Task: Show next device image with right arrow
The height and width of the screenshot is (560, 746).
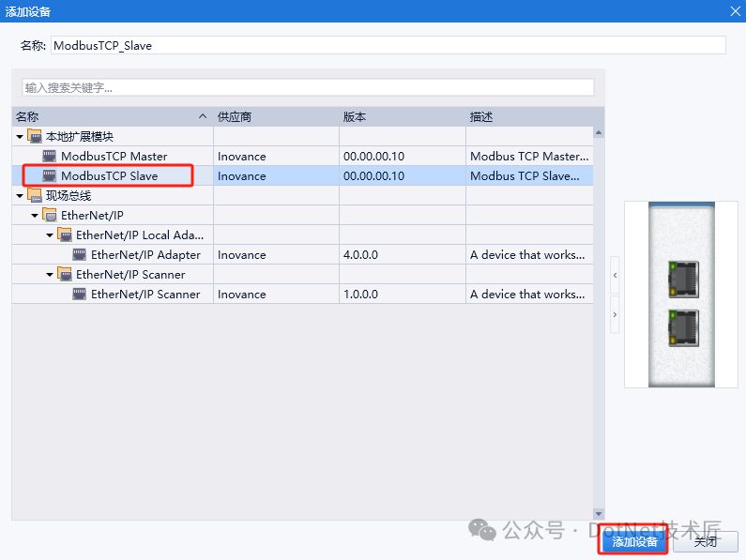Action: (x=616, y=314)
